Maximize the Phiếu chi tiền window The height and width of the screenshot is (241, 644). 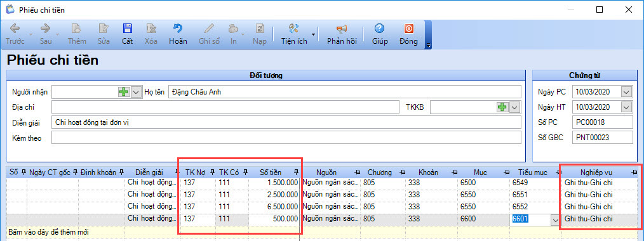(x=600, y=10)
